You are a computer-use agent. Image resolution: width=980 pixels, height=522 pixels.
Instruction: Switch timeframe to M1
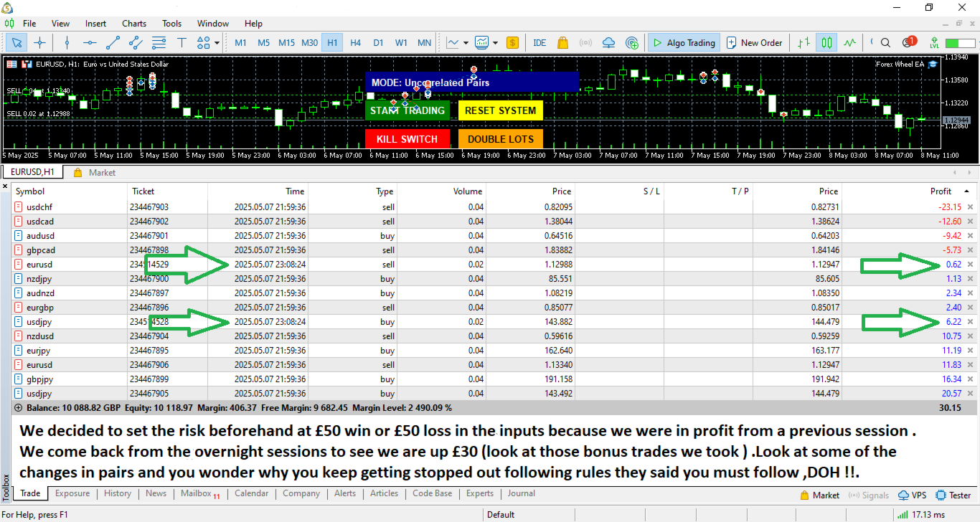240,42
